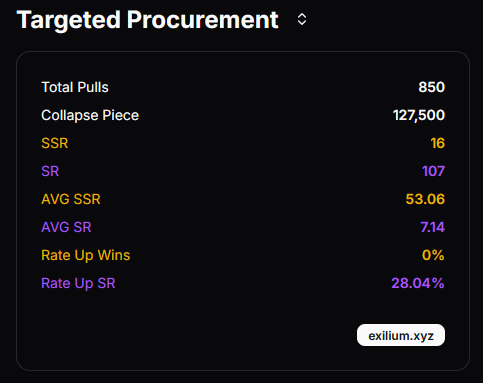Click the SSR count of 16

click(437, 143)
